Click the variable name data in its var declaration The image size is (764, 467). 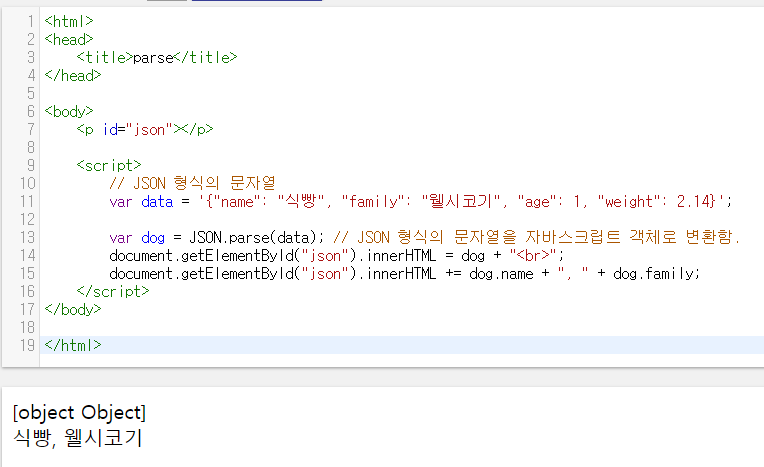pyautogui.click(x=157, y=202)
